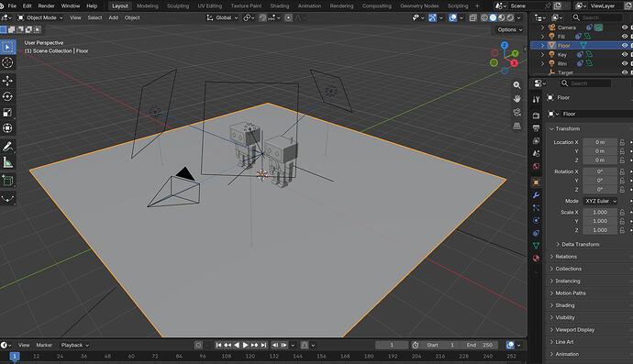Select the Add Cube tool
The image size is (633, 364).
7,181
